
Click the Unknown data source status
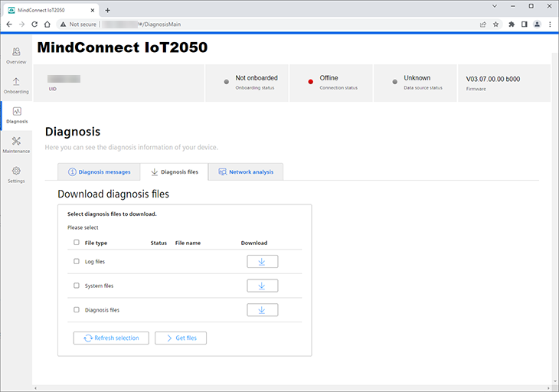417,77
